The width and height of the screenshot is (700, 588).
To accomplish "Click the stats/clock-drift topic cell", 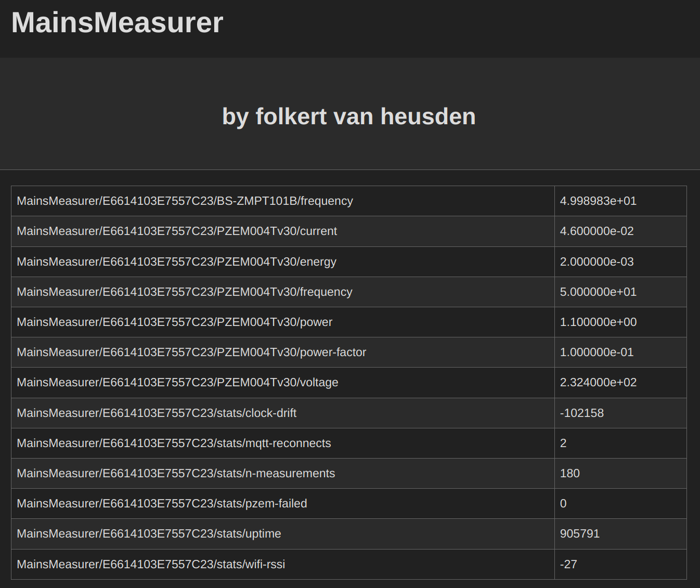I will 283,413.
